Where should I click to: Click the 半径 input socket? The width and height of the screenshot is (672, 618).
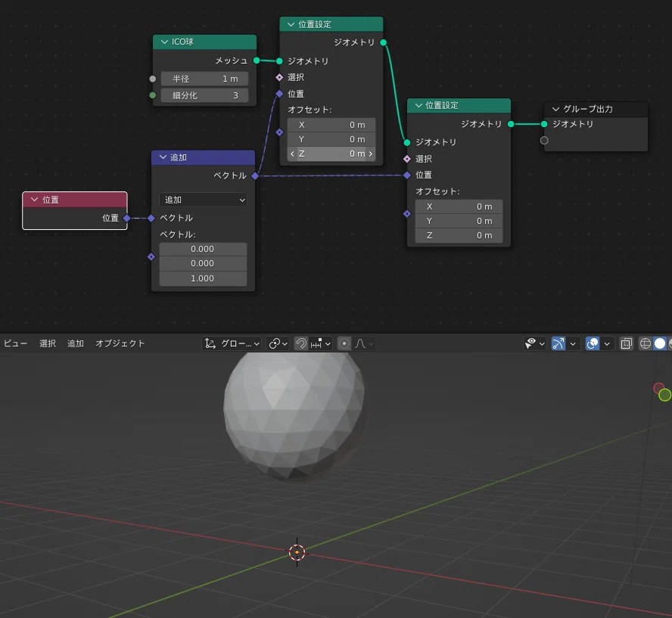[x=153, y=79]
